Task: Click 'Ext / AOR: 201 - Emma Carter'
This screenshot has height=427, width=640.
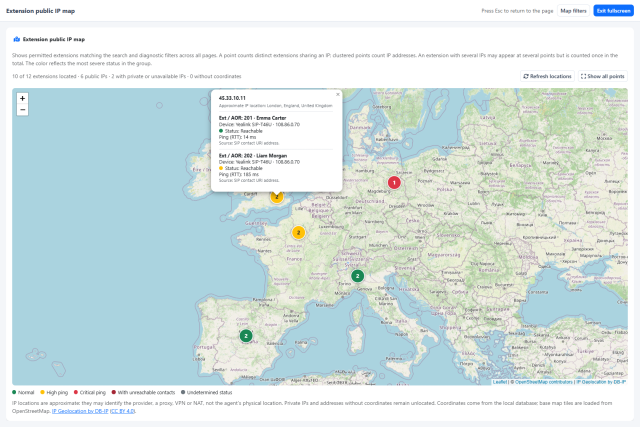Action: coord(253,118)
